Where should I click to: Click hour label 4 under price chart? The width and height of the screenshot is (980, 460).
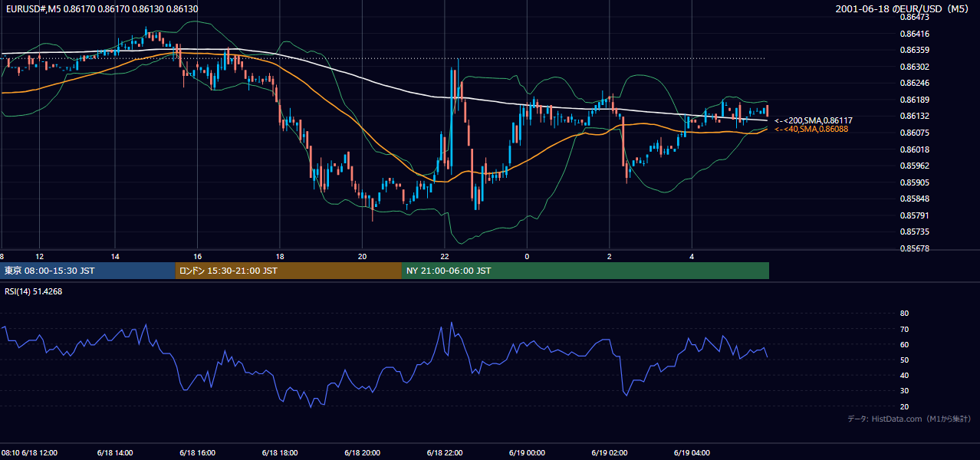click(692, 256)
